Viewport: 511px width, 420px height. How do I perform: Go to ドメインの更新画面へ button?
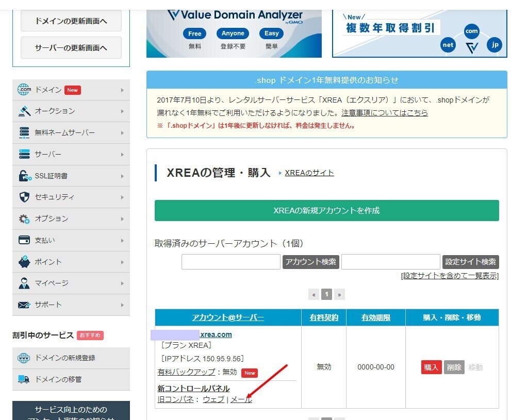[71, 21]
